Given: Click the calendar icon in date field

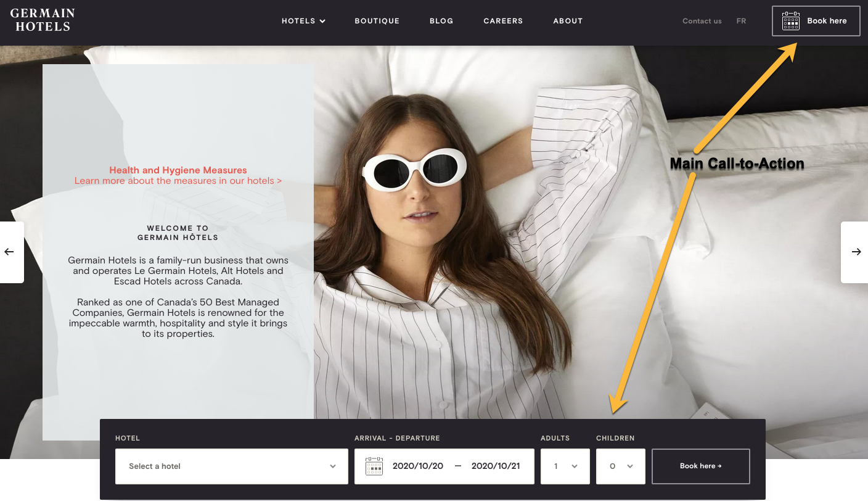Looking at the screenshot, I should pos(374,466).
